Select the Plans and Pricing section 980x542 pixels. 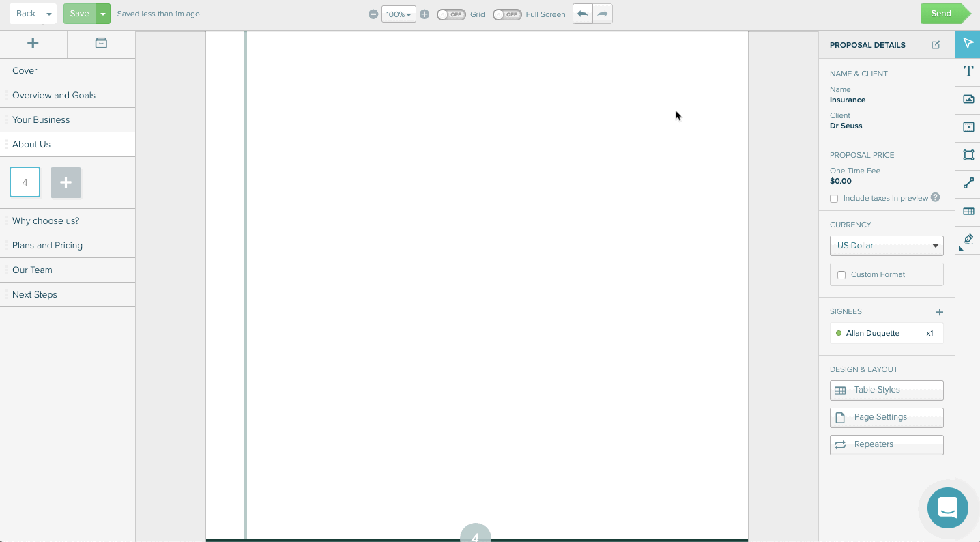click(47, 245)
